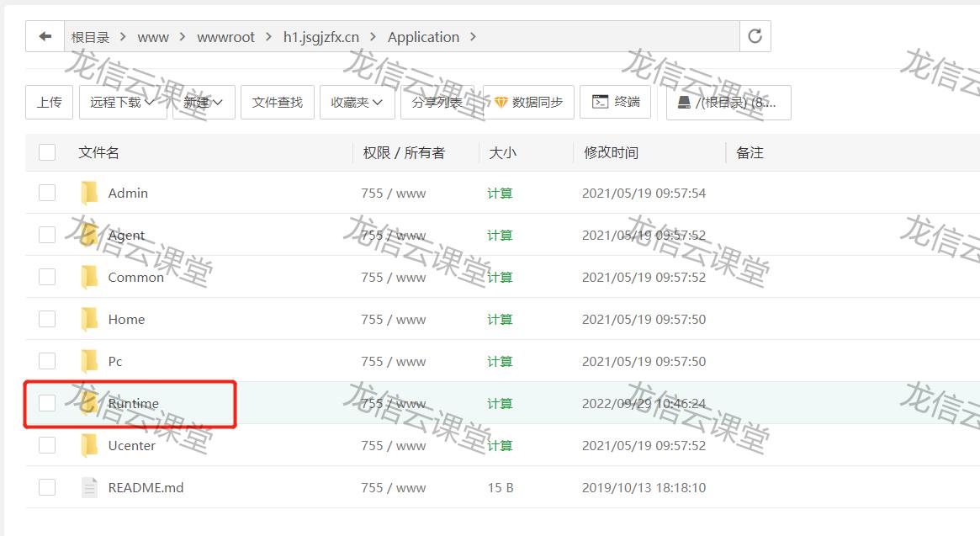
Task: Tick the checkbox beside Ucenter folder
Action: [x=47, y=445]
